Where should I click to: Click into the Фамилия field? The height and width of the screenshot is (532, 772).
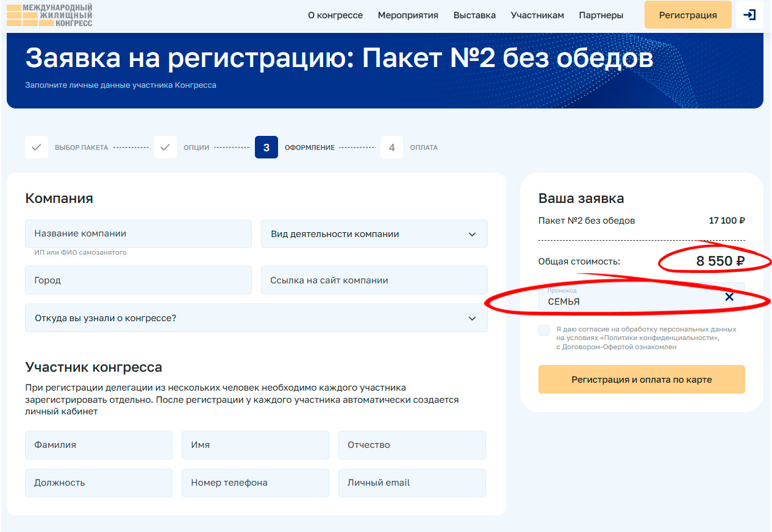(99, 445)
